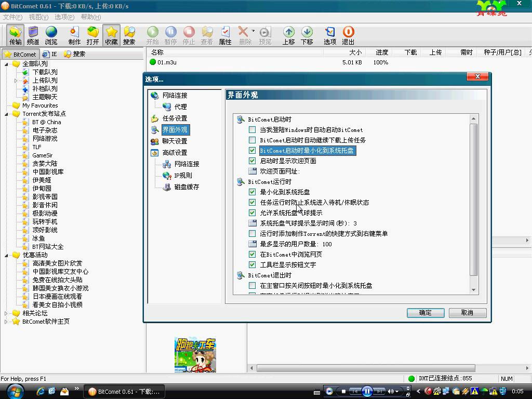Viewport: 532px width, 399px height.
Task: Click the 属性 properties toolbar icon
Action: click(x=225, y=35)
